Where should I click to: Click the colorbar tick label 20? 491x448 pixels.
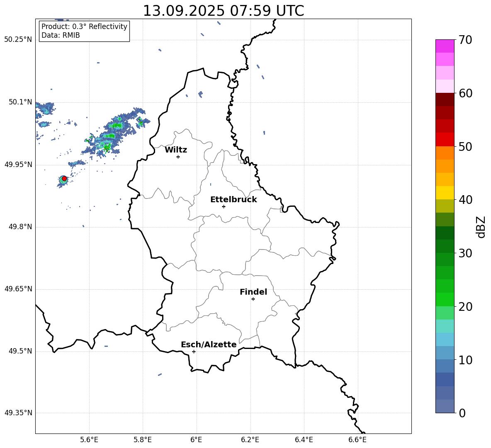click(465, 306)
